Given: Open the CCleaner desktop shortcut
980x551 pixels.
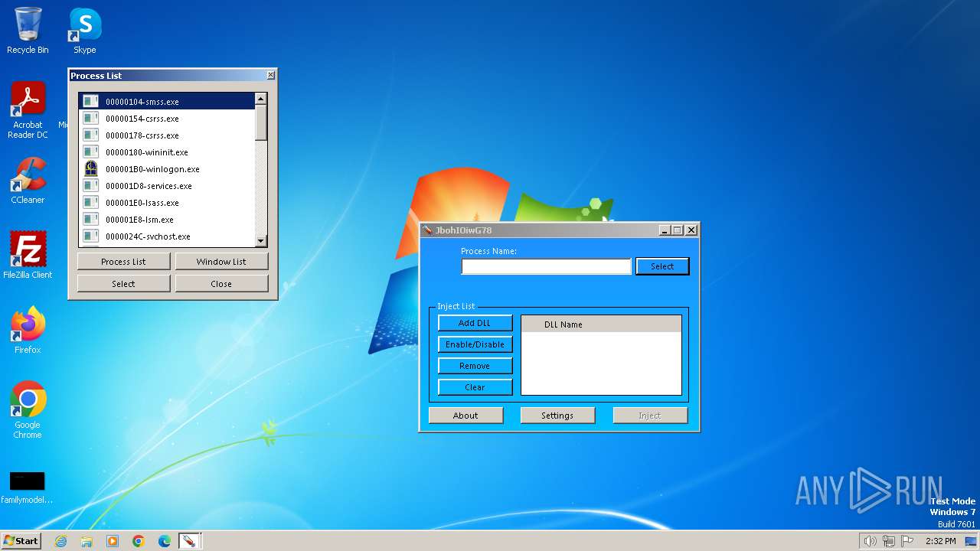Looking at the screenshot, I should pos(28,181).
